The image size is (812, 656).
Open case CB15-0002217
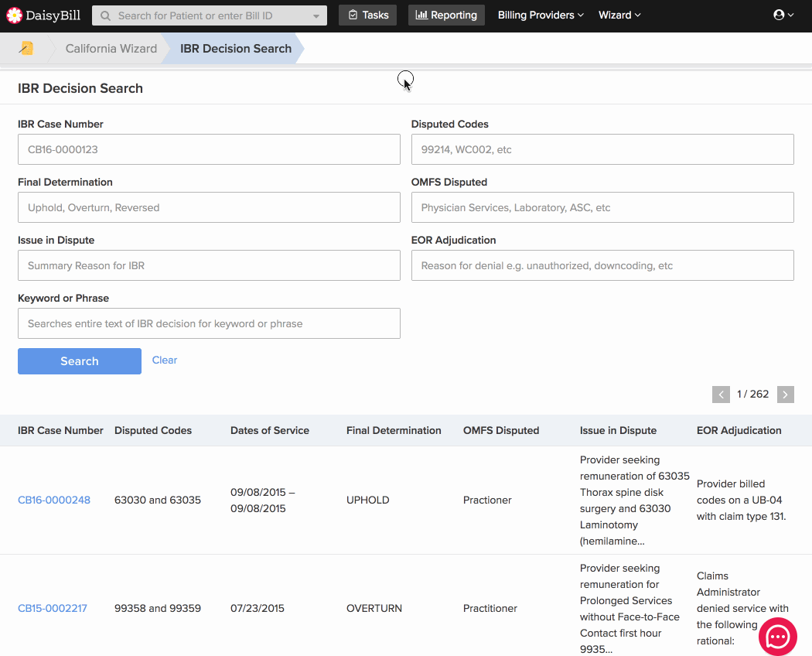(x=53, y=608)
